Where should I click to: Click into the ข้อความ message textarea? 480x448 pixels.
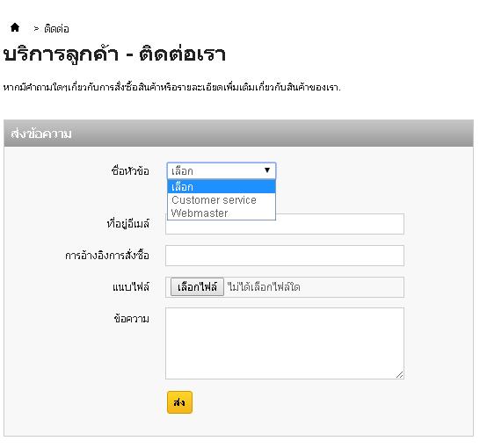click(285, 343)
